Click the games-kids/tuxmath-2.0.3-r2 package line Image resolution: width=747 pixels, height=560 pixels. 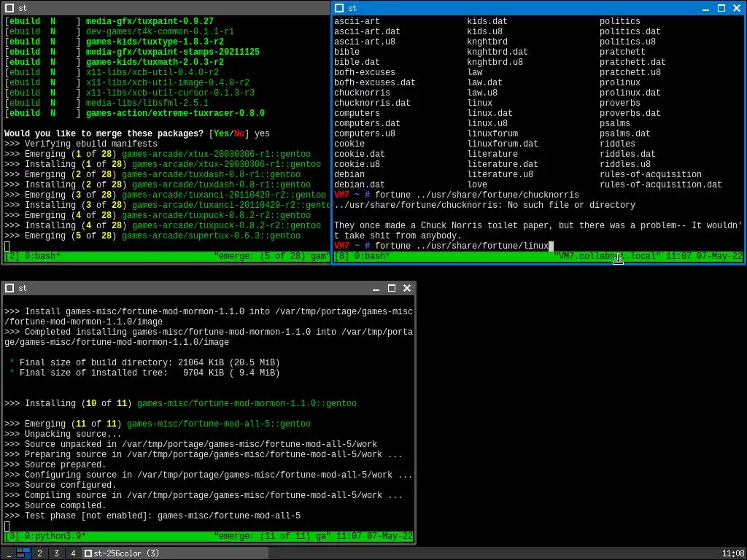pyautogui.click(x=155, y=63)
